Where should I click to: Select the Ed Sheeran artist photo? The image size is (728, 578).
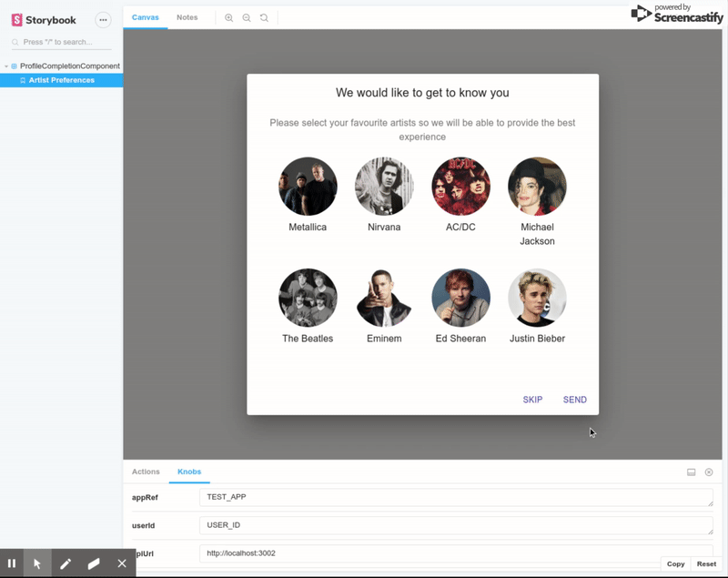460,298
